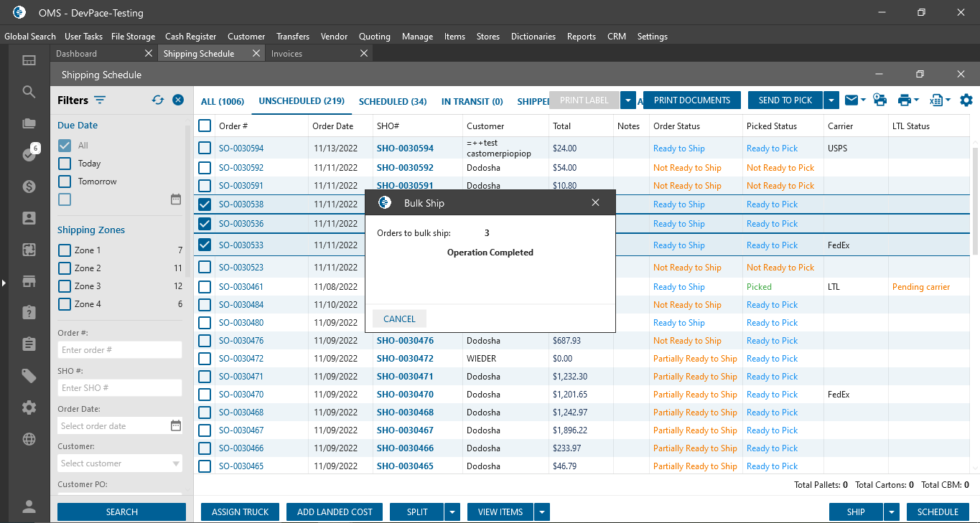This screenshot has width=980, height=523.
Task: Click the printer icon in the top toolbar
Action: click(x=904, y=100)
